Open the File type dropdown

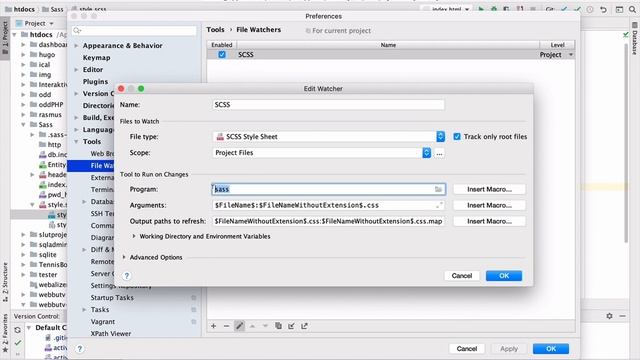point(440,137)
